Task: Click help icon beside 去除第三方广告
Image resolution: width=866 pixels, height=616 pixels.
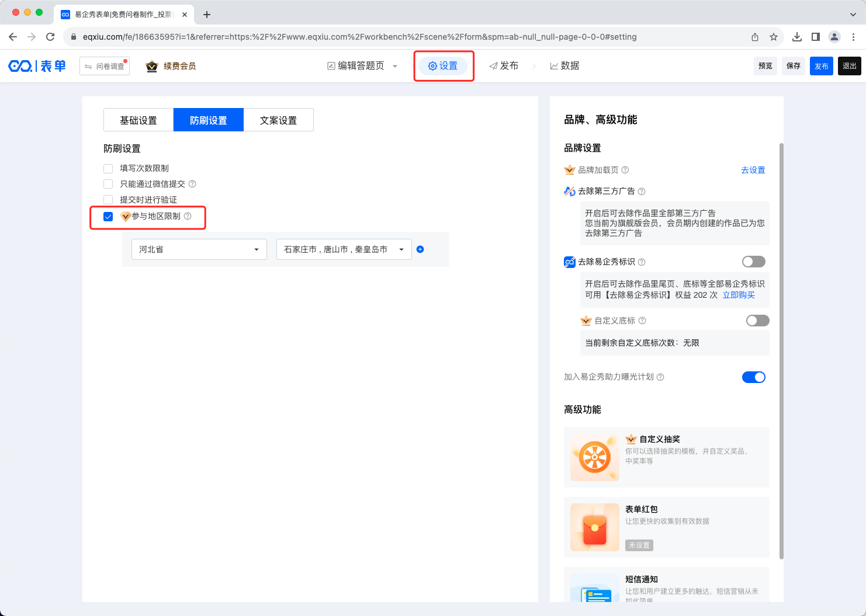Action: click(x=642, y=192)
